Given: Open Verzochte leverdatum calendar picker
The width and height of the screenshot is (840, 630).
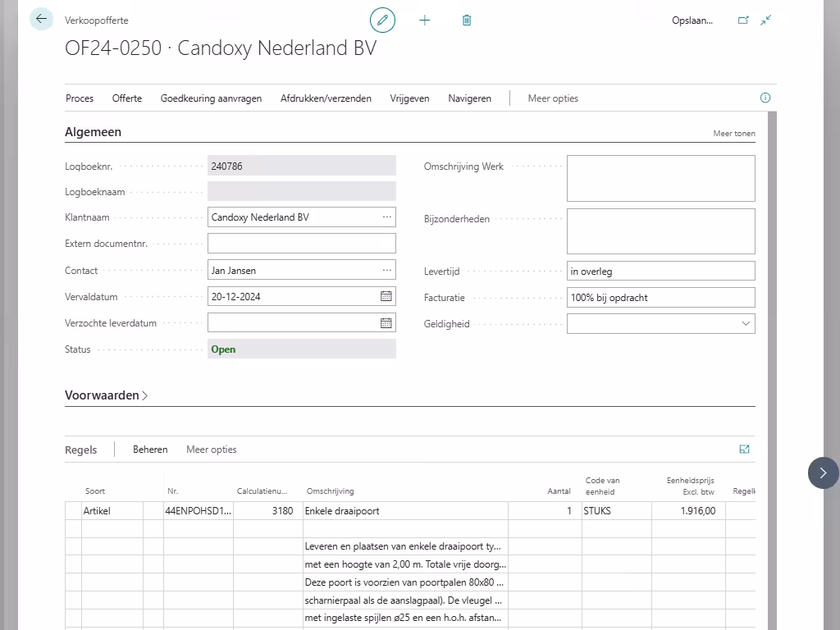Looking at the screenshot, I should (x=386, y=322).
